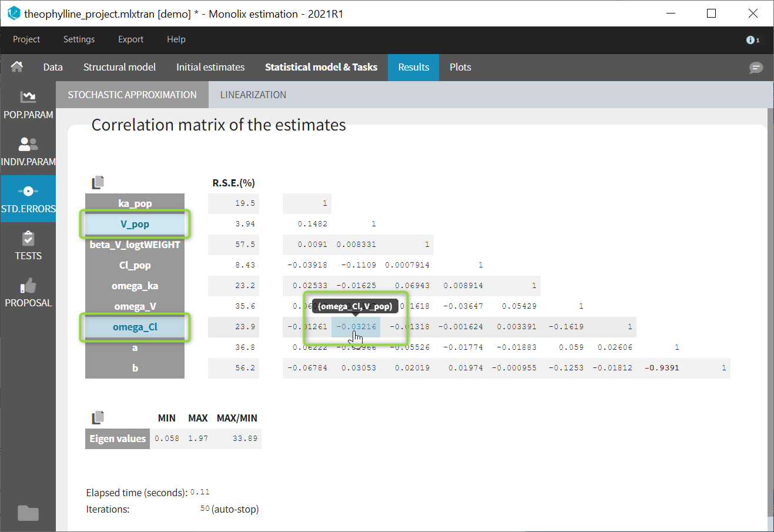
Task: Copy the correlation matrix table
Action: click(98, 183)
